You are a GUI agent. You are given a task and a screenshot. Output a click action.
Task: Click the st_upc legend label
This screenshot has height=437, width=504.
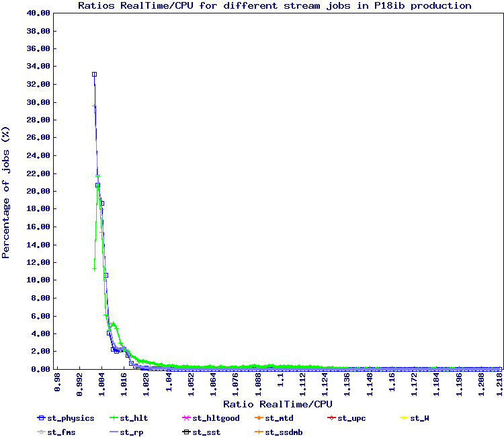(x=351, y=419)
